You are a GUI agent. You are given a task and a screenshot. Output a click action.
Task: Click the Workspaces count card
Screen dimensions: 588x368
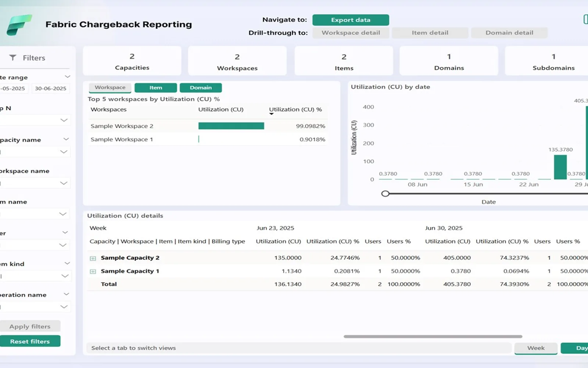tap(237, 61)
